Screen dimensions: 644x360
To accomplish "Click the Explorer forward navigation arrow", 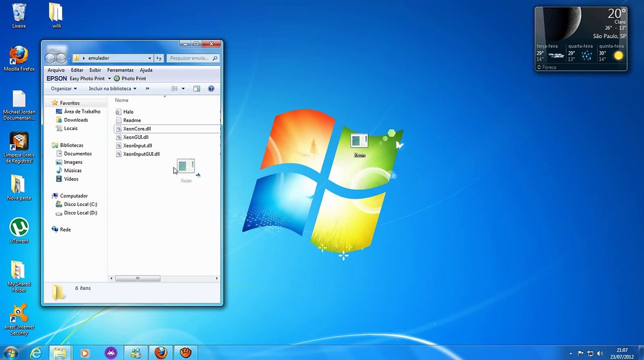I will (x=61, y=58).
